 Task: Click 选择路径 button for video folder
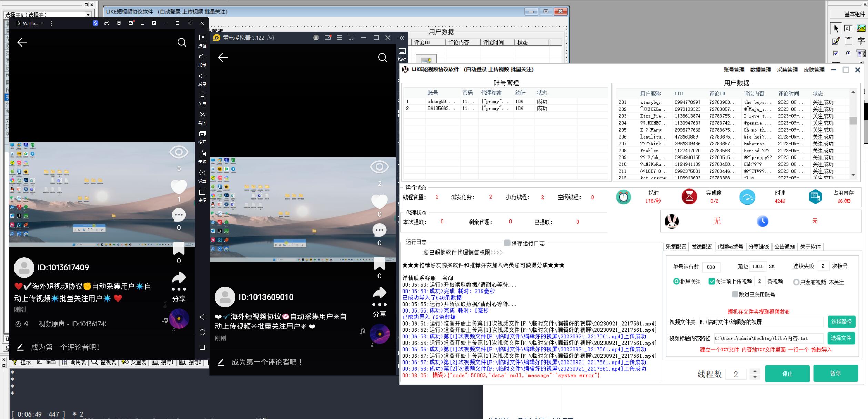pyautogui.click(x=841, y=322)
